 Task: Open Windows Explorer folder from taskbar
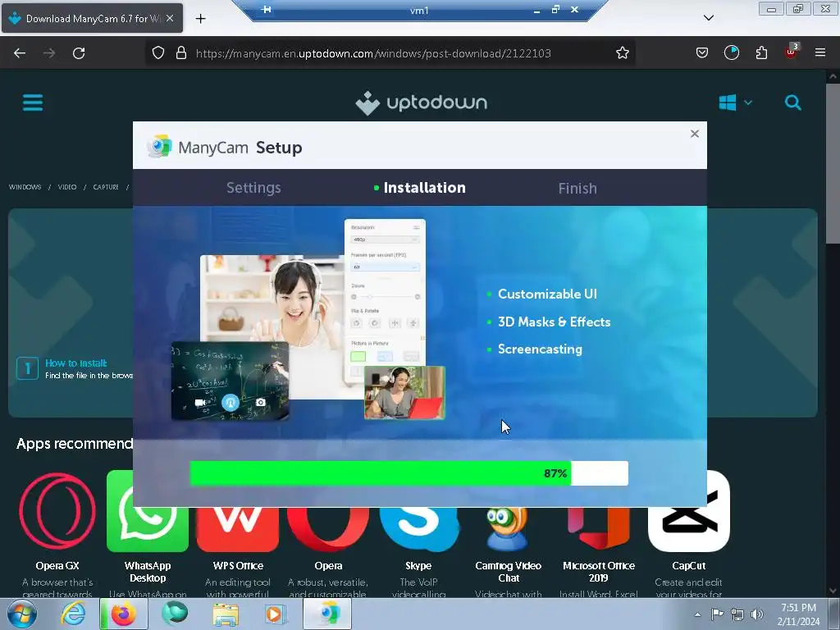point(226,614)
